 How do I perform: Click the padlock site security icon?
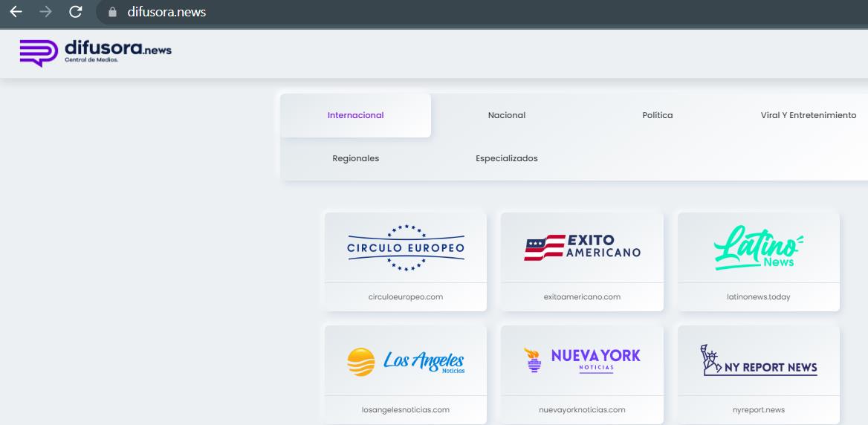pos(112,12)
